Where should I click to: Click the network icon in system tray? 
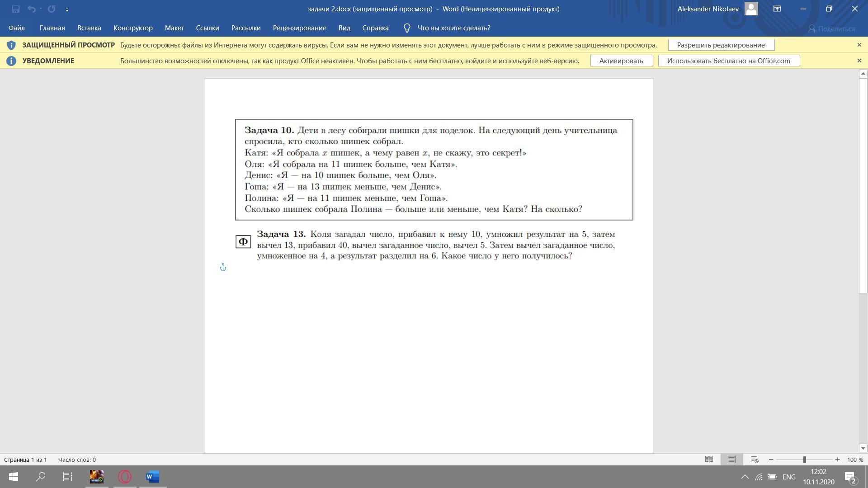[x=759, y=477]
